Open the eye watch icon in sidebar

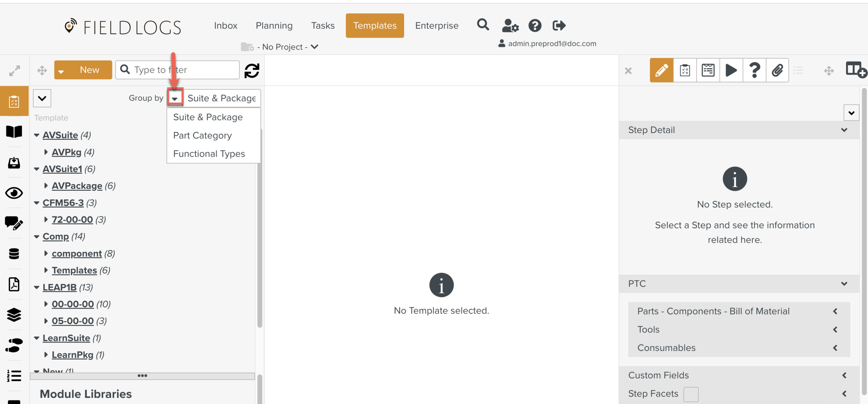pos(14,193)
